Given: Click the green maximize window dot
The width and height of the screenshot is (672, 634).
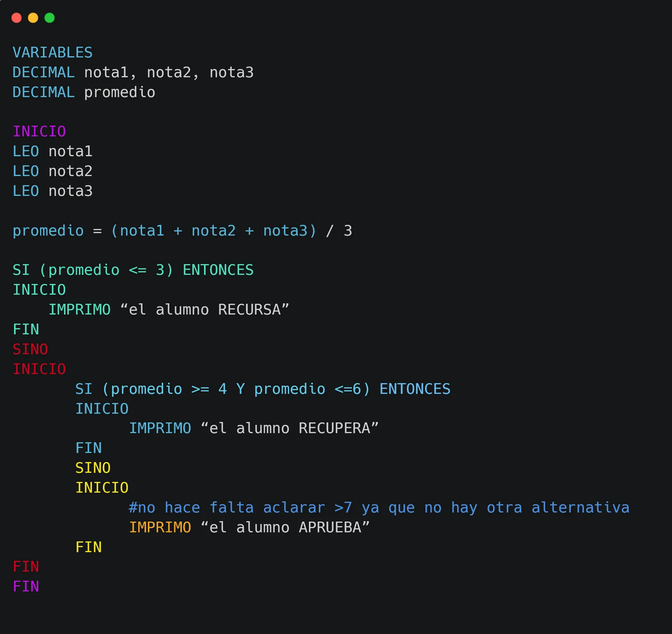Looking at the screenshot, I should click(50, 18).
